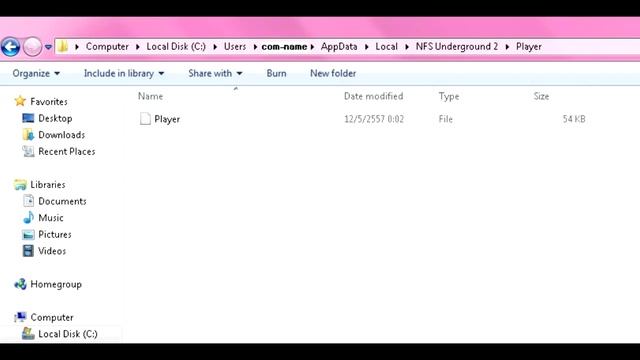Viewport: 640px width, 360px height.
Task: Navigate to Local Disk (C:) breadcrumb
Action: pos(176,47)
